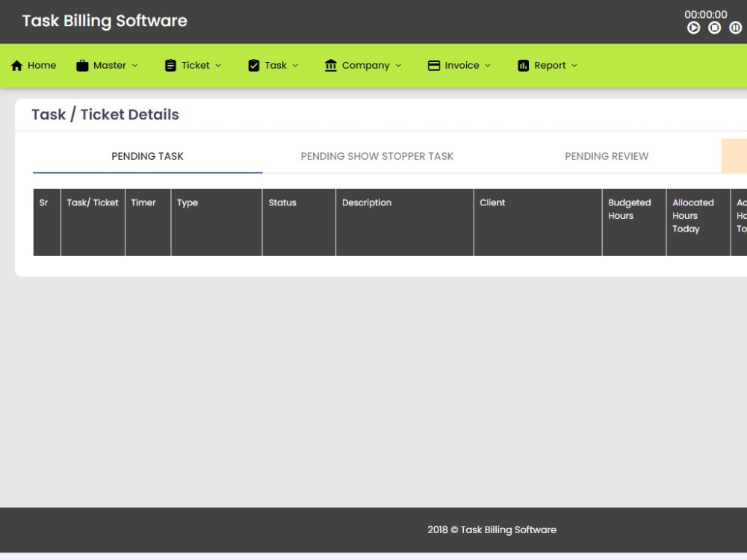Pause the timer with the pause icon

[x=736, y=28]
